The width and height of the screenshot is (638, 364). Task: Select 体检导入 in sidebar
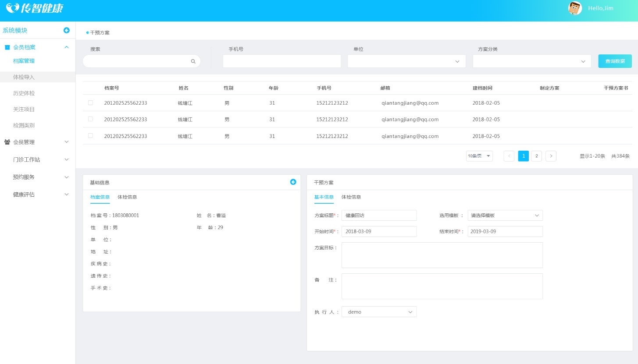(24, 77)
